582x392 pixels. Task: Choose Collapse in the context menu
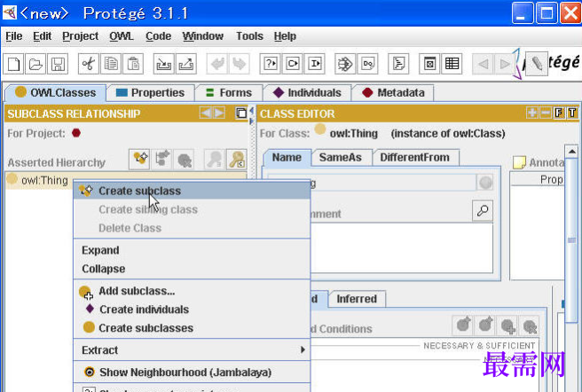pyautogui.click(x=192, y=269)
